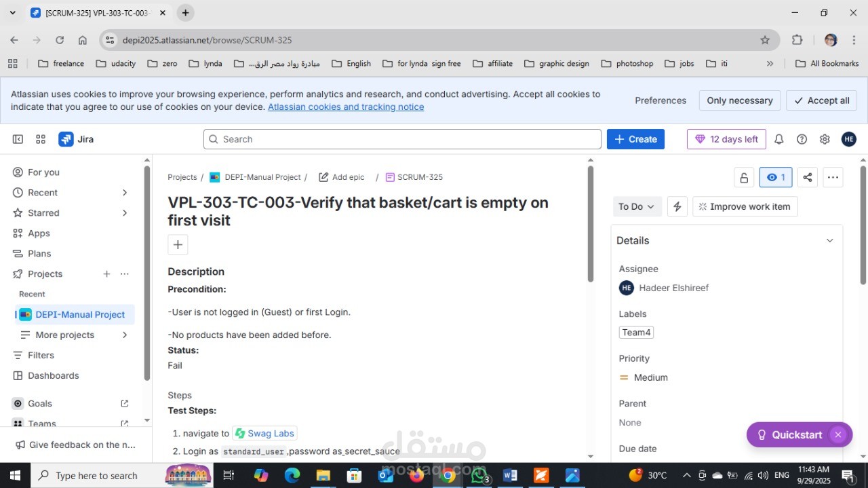Open a new browser tab
The width and height of the screenshot is (868, 488).
coord(185,12)
